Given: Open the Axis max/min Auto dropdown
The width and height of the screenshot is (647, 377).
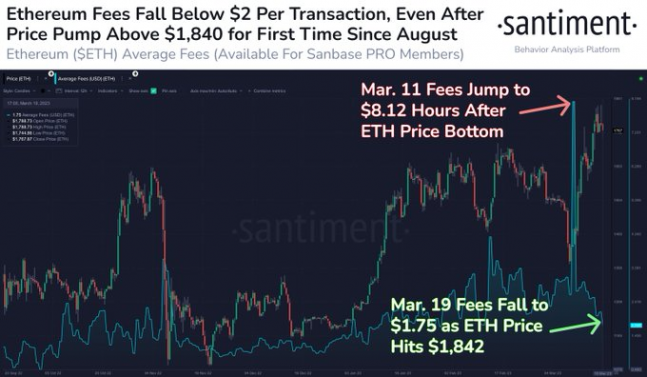Looking at the screenshot, I should point(215,91).
